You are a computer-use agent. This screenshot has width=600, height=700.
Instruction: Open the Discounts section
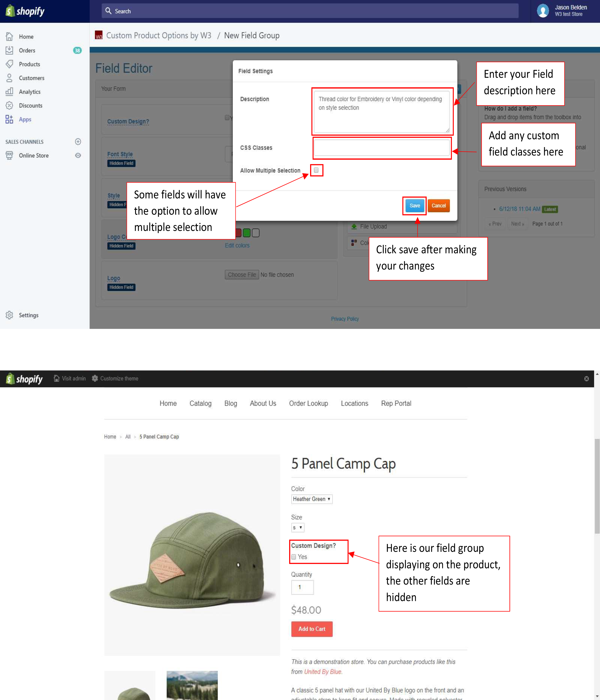pos(30,105)
